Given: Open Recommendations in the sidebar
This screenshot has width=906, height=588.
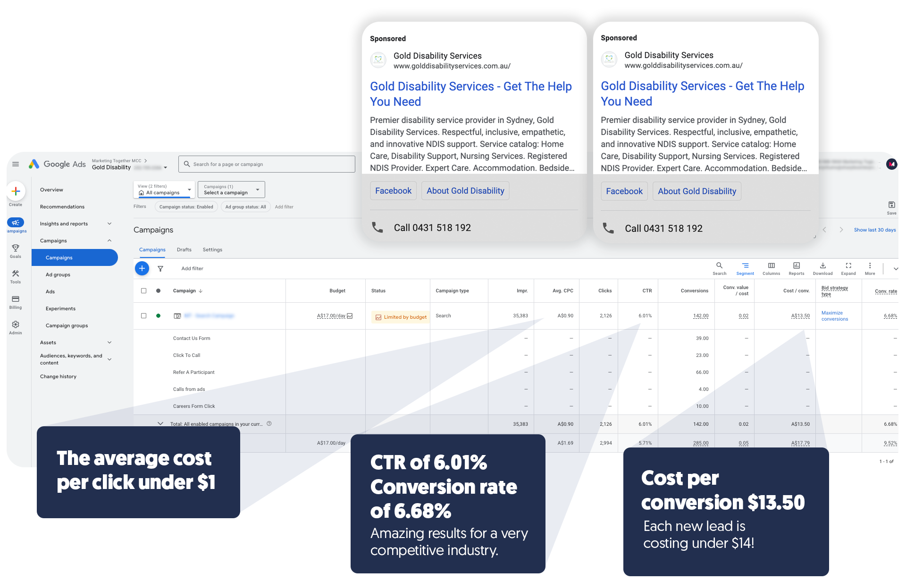Looking at the screenshot, I should pyautogui.click(x=62, y=207).
